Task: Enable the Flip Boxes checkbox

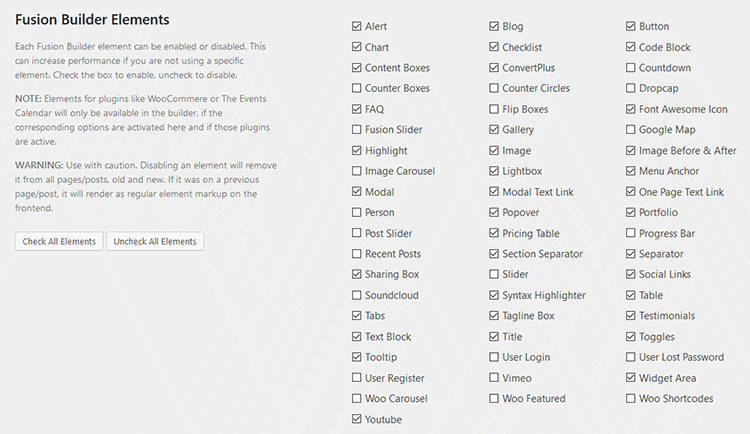Action: [x=494, y=109]
